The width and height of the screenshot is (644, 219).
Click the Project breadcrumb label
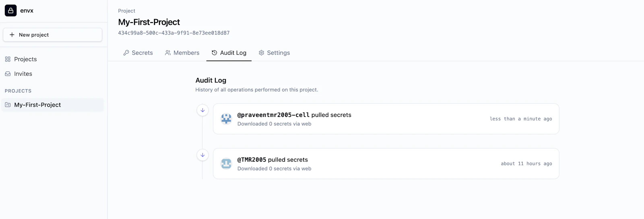(127, 11)
